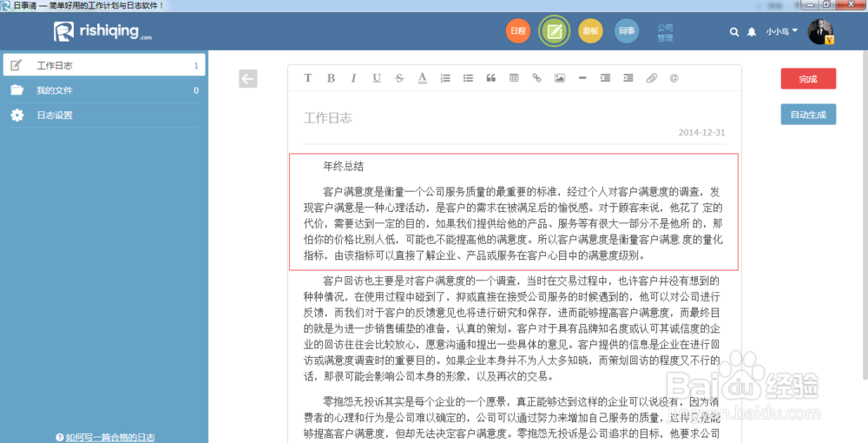Toggle underline formatting
Viewport: 868px width, 443px height.
coord(377,78)
